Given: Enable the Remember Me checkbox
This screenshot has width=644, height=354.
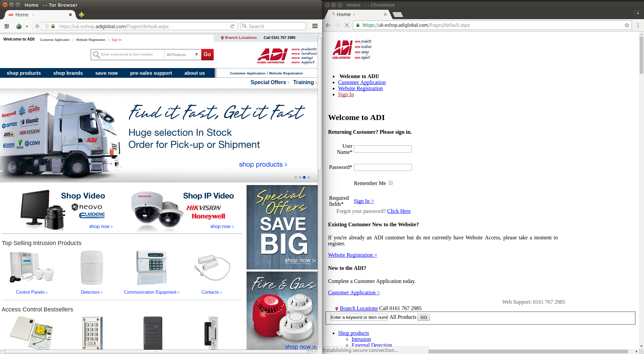Looking at the screenshot, I should click(391, 183).
